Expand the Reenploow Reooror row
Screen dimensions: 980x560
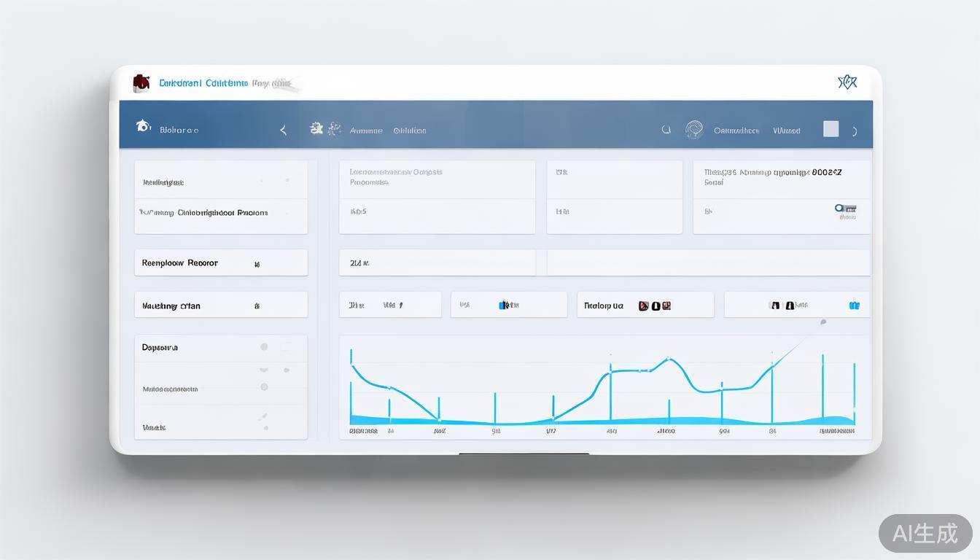click(257, 264)
